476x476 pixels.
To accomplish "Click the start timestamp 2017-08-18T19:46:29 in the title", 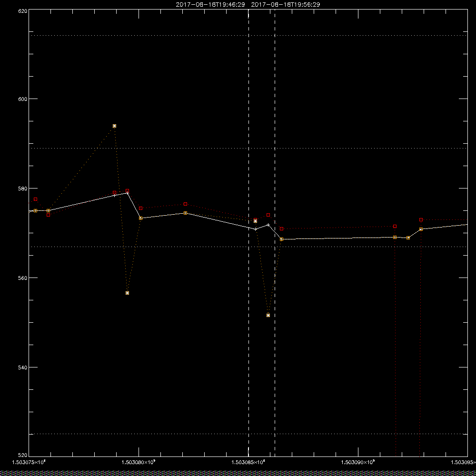I will point(210,5).
